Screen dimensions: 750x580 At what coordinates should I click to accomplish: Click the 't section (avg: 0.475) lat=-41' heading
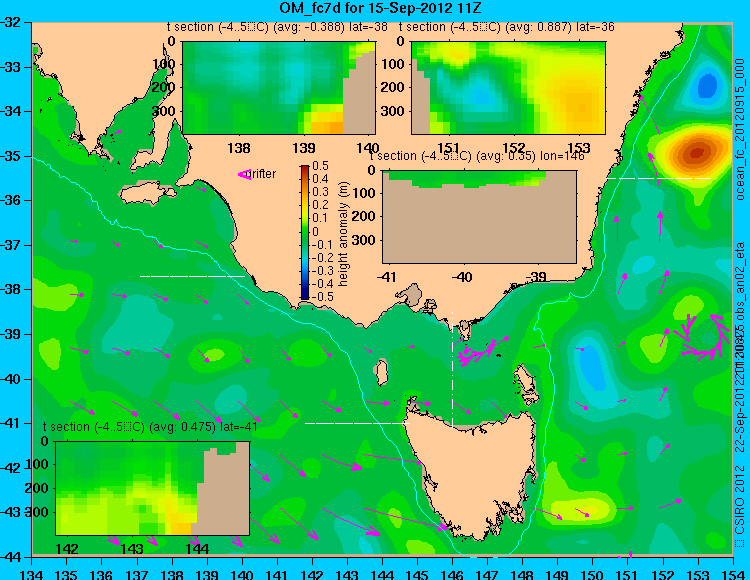coord(150,427)
